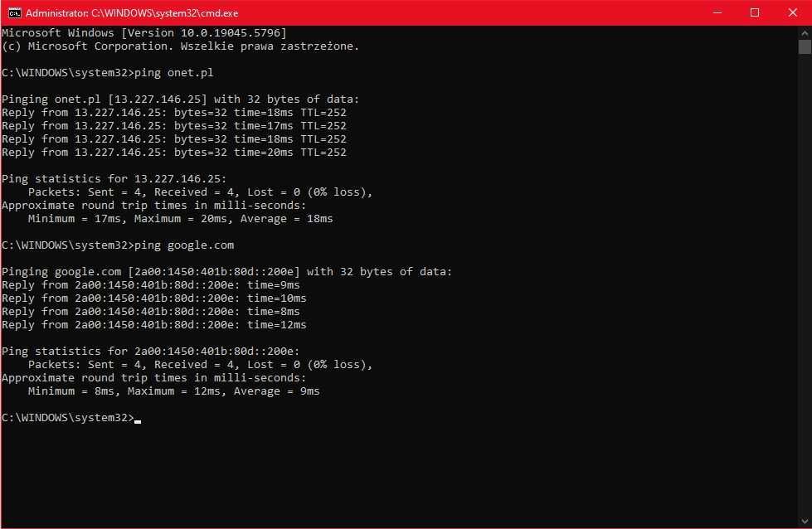Click the onet.pl reply line with time=20ms
Screen dimensions: 812x529
point(174,153)
